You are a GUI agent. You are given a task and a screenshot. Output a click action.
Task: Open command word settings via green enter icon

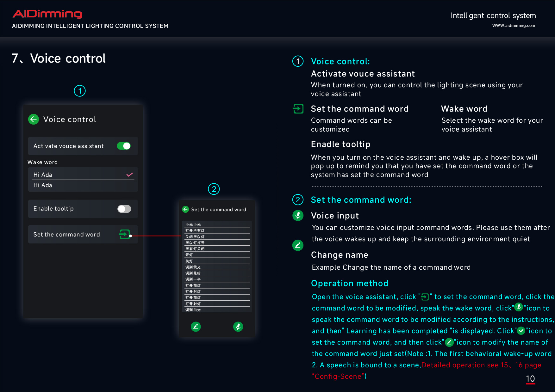124,234
